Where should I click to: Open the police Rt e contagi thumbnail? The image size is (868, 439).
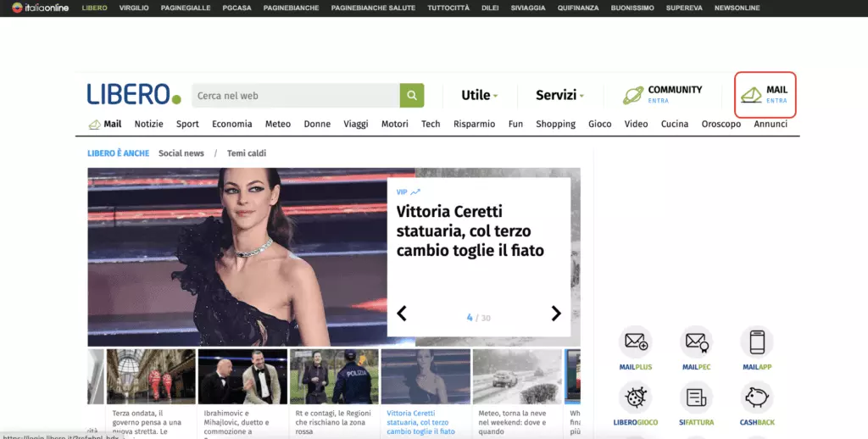[334, 376]
